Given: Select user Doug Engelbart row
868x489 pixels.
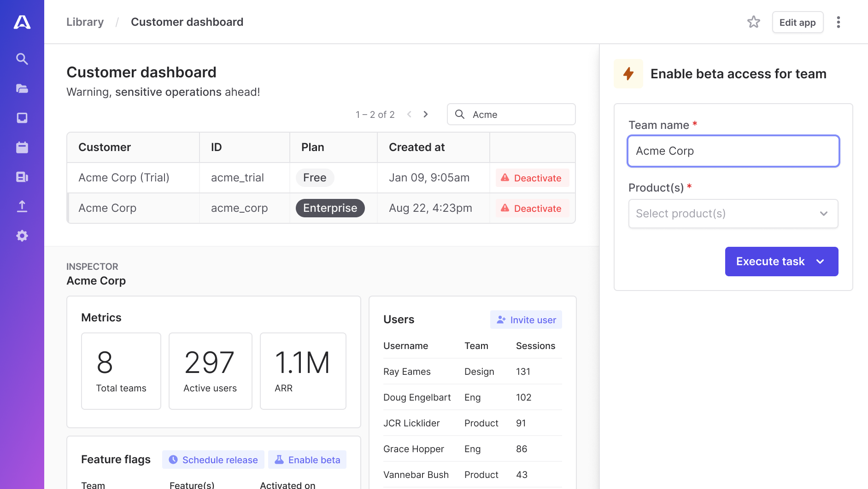Looking at the screenshot, I should 473,397.
